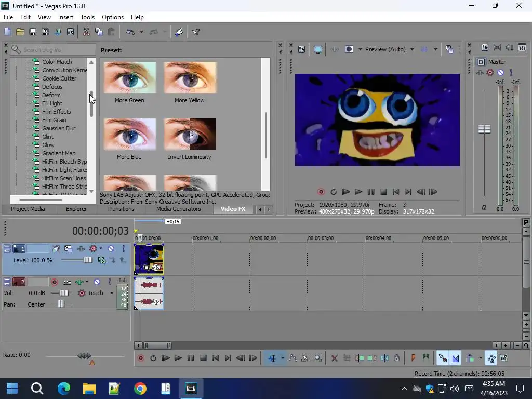Mute the Master bus output
The image size is (532, 399).
click(x=500, y=73)
